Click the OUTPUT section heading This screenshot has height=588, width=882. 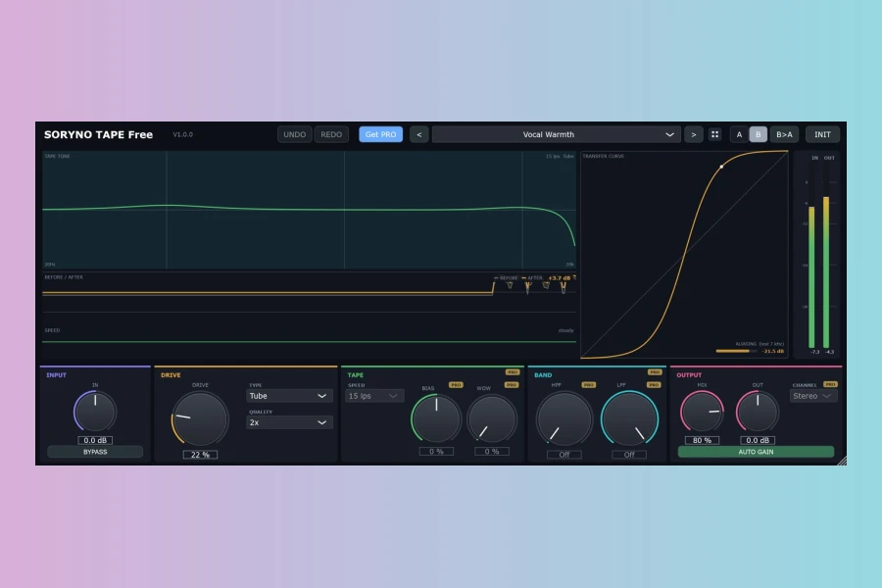coord(689,374)
